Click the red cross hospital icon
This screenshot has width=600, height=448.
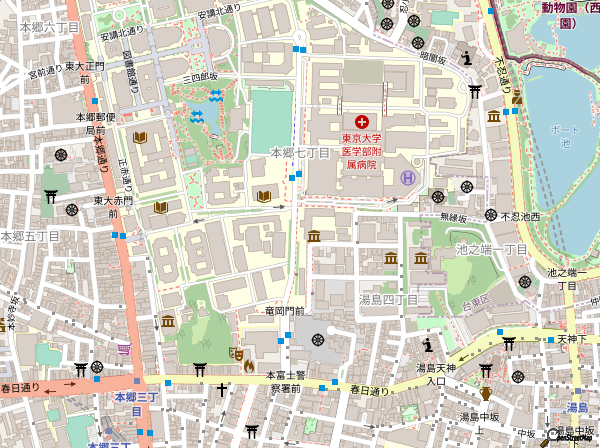[360, 120]
